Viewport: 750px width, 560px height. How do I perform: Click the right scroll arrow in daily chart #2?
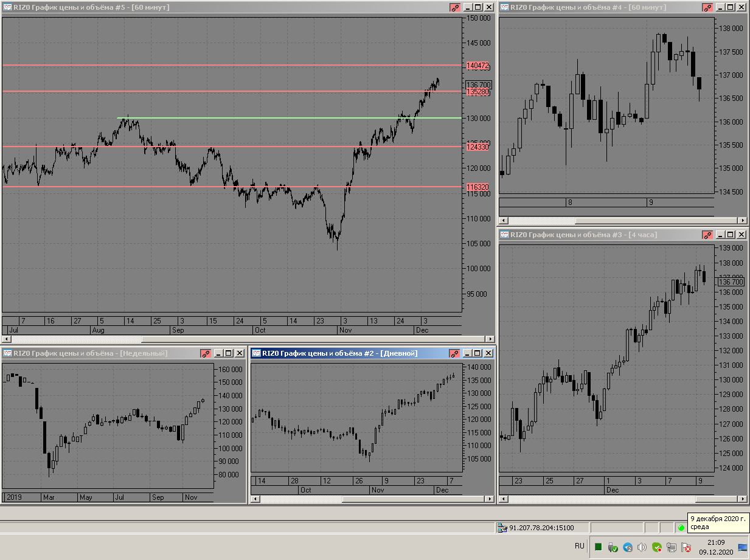[490, 499]
